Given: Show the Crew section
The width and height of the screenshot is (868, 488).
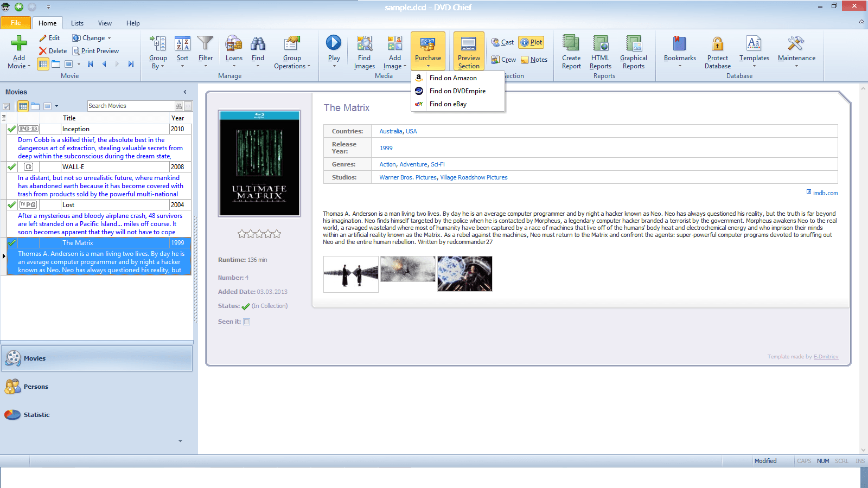Looking at the screenshot, I should coord(503,60).
